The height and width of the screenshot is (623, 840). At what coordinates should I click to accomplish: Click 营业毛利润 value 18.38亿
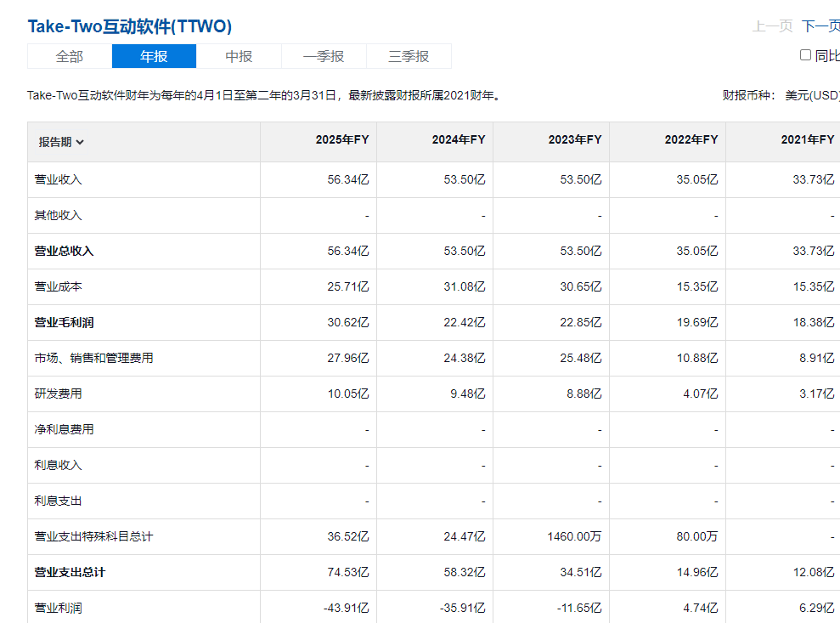813,322
